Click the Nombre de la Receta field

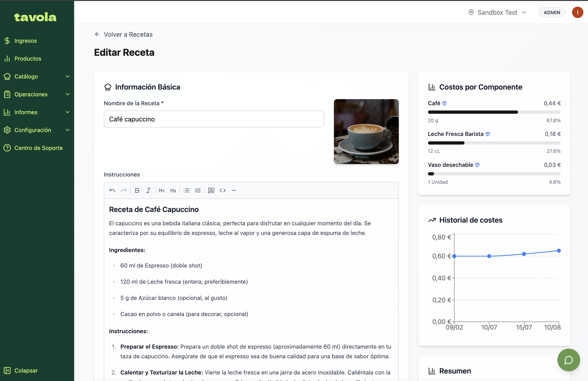pyautogui.click(x=214, y=119)
